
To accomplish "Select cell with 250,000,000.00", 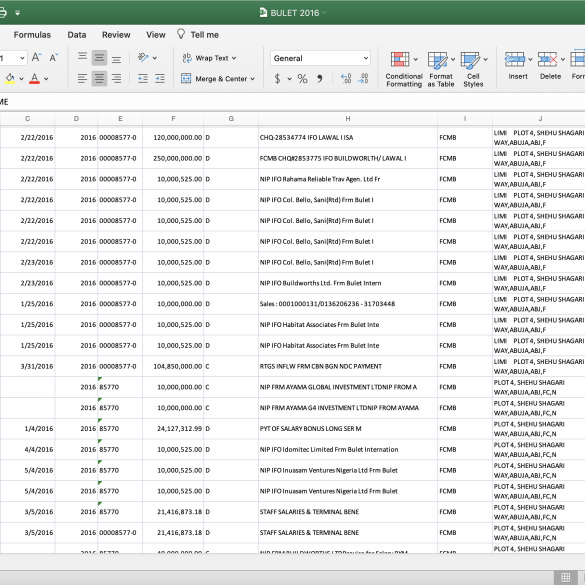I will (x=173, y=159).
